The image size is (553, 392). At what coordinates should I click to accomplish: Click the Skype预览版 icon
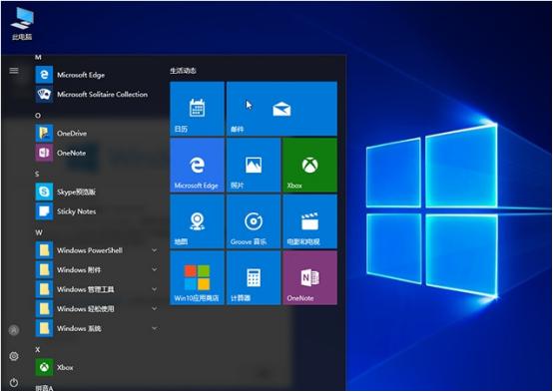pyautogui.click(x=44, y=192)
